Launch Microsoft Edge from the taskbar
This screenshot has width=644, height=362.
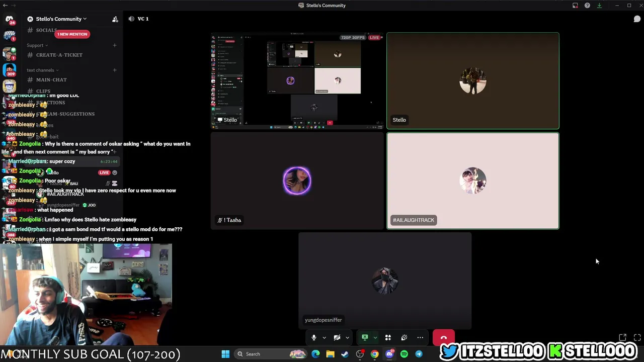pyautogui.click(x=315, y=354)
